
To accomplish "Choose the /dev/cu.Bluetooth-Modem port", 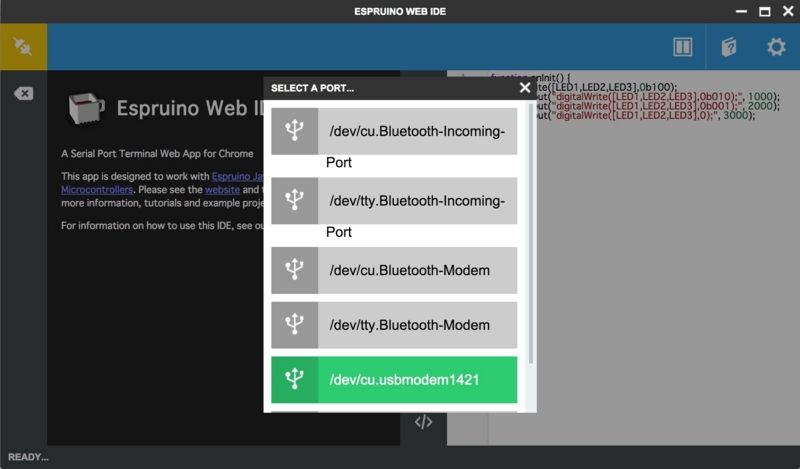I will (394, 270).
